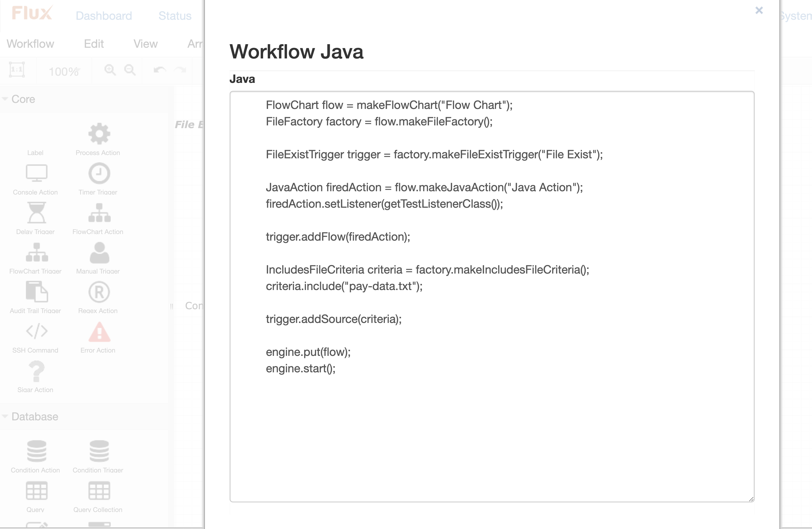
Task: Select the Sigar Action question icon
Action: [36, 371]
